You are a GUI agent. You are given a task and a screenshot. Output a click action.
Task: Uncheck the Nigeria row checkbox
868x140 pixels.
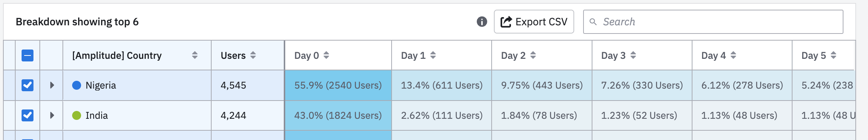pos(28,85)
